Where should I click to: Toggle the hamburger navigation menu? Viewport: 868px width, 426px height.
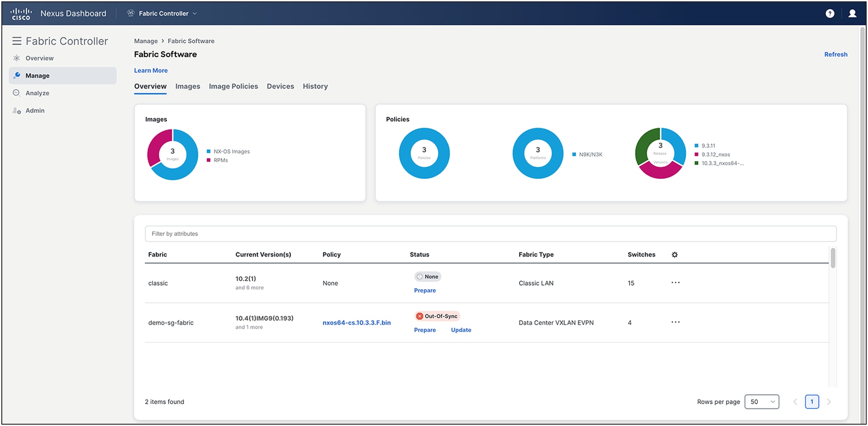tap(17, 41)
